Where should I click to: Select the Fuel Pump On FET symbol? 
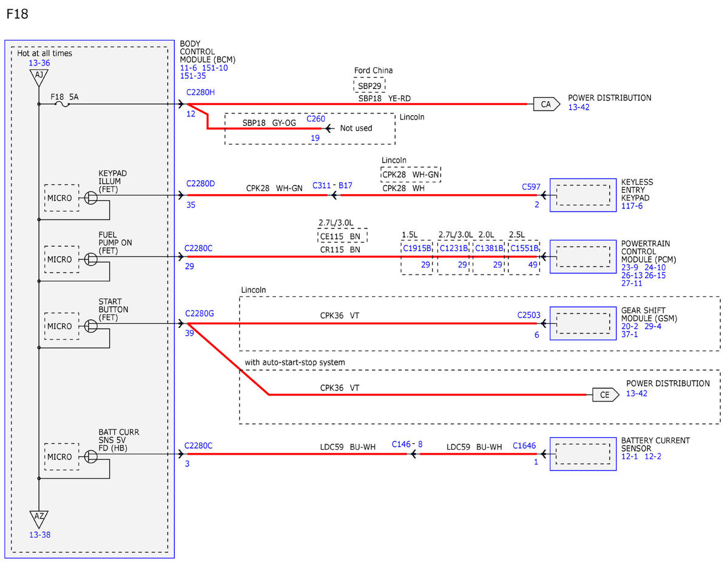[x=90, y=259]
